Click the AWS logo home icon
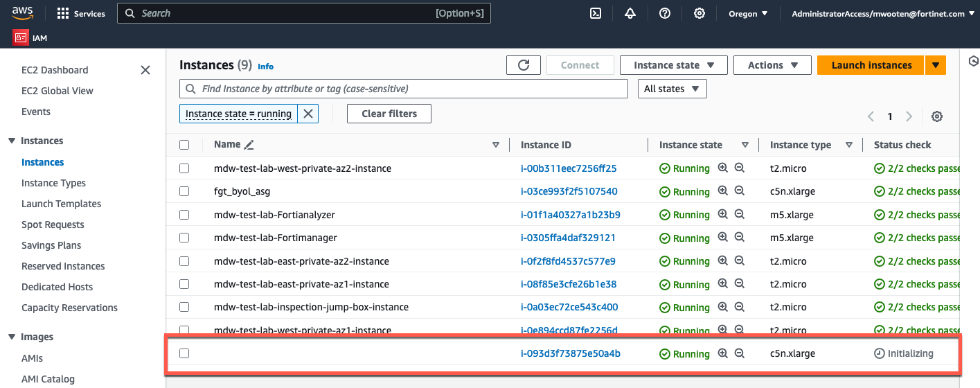This screenshot has width=980, height=388. click(x=22, y=13)
